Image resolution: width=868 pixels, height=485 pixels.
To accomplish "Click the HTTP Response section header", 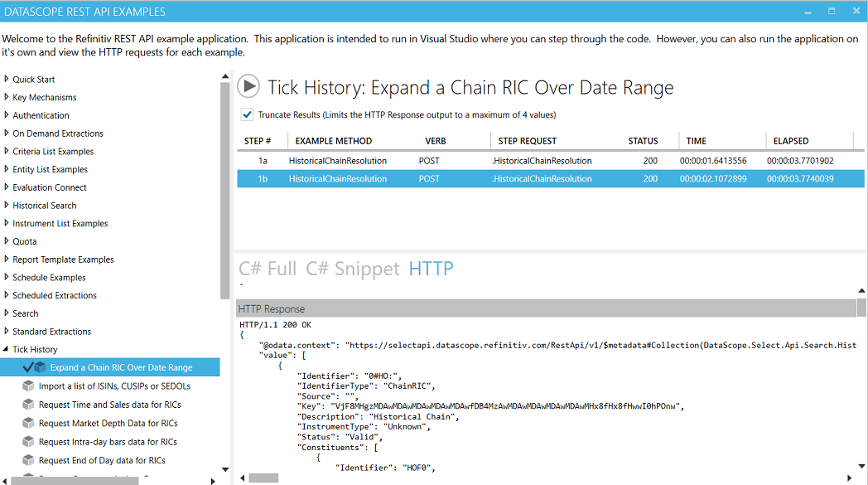I will tap(547, 308).
